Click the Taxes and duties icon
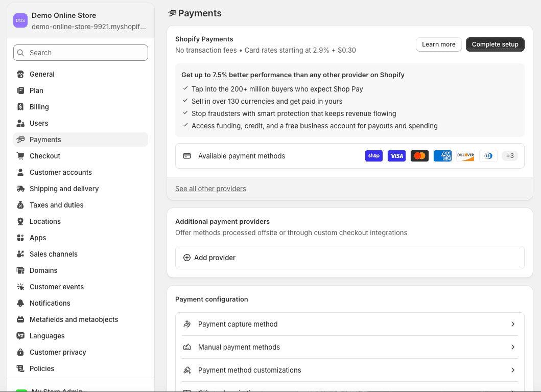Image resolution: width=541 pixels, height=392 pixels. point(20,205)
